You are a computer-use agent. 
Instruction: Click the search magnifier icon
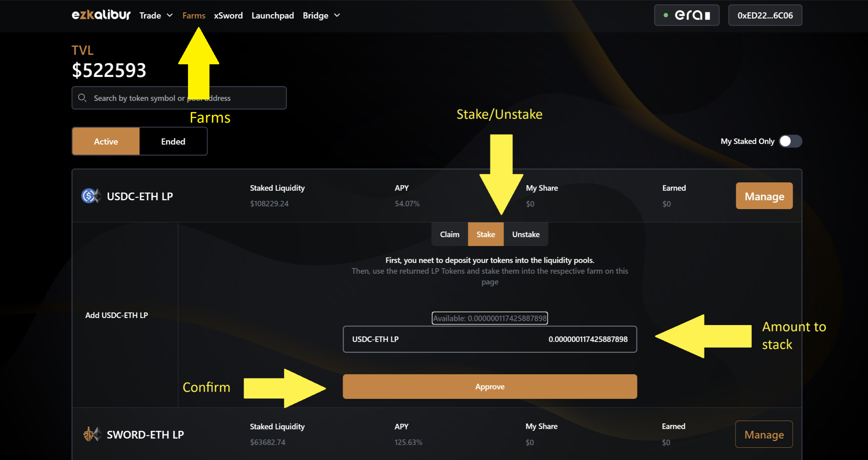coord(82,98)
